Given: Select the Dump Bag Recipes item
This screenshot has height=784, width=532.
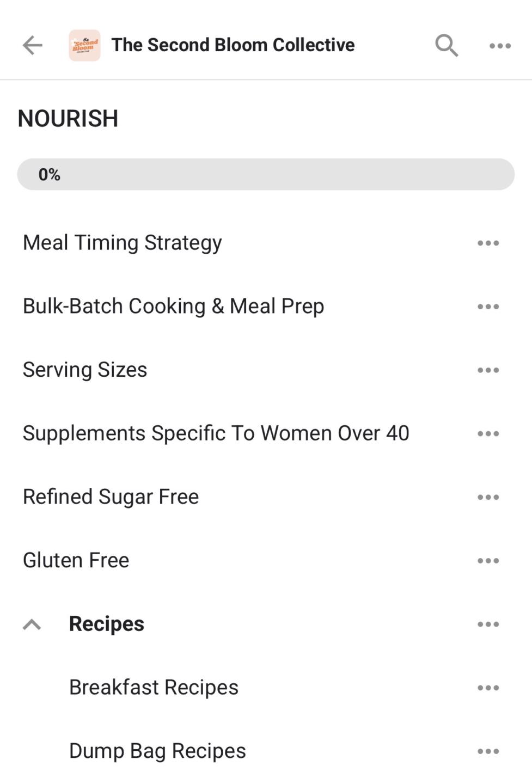Looking at the screenshot, I should (157, 751).
